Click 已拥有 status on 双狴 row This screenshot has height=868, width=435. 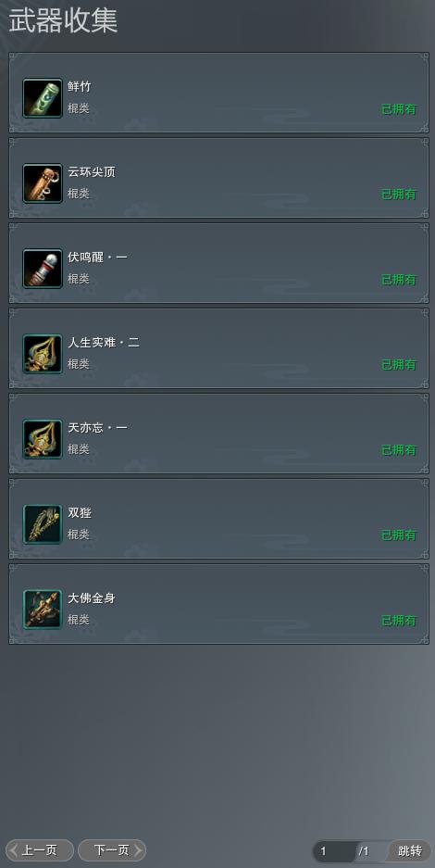(x=399, y=535)
